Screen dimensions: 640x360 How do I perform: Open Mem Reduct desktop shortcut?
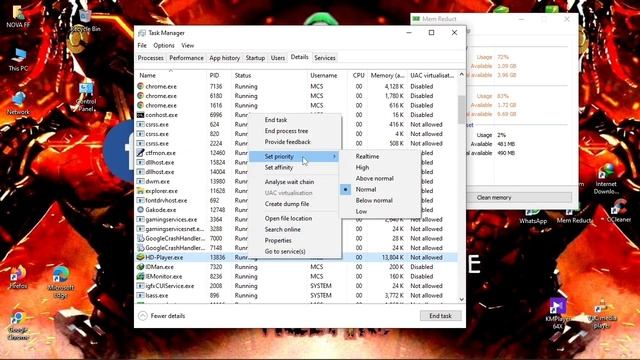pos(573,217)
